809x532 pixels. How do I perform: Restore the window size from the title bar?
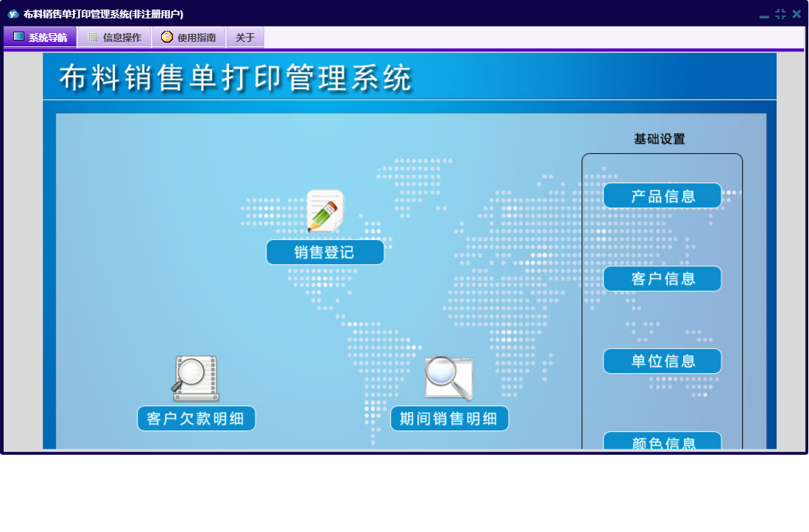pos(780,14)
